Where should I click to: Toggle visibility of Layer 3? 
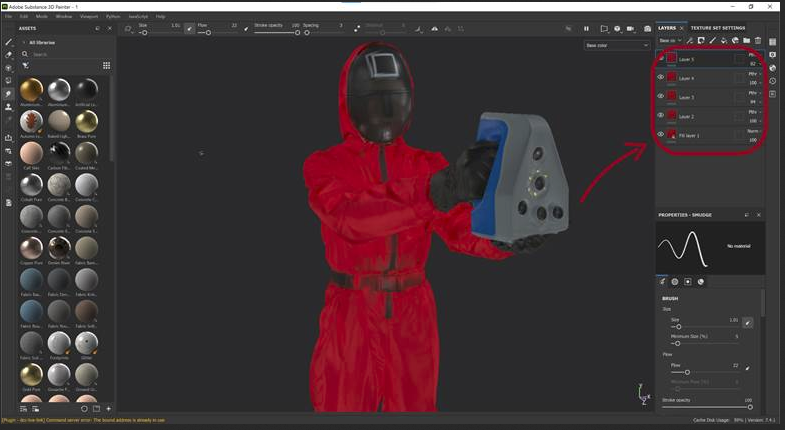point(661,96)
